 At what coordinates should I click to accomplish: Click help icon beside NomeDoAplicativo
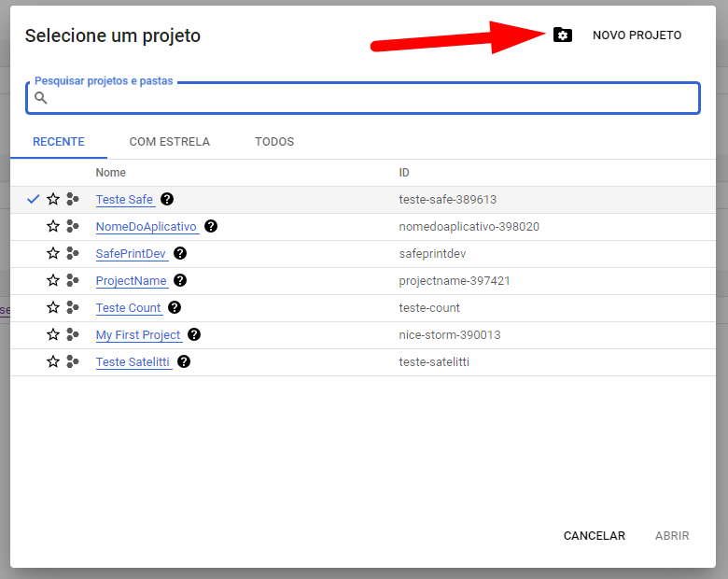coord(211,226)
